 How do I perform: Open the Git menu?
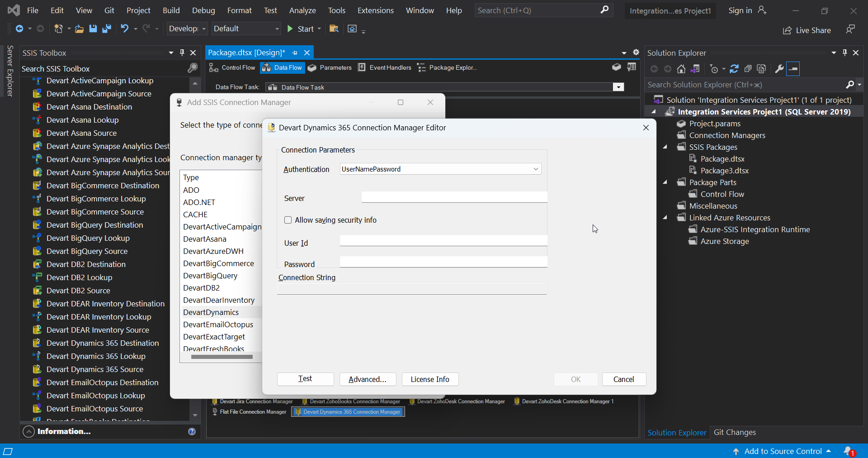108,10
